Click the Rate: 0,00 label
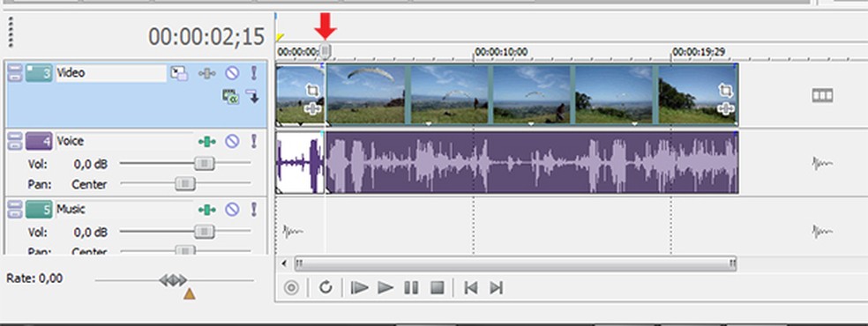868x326 pixels. tap(34, 278)
